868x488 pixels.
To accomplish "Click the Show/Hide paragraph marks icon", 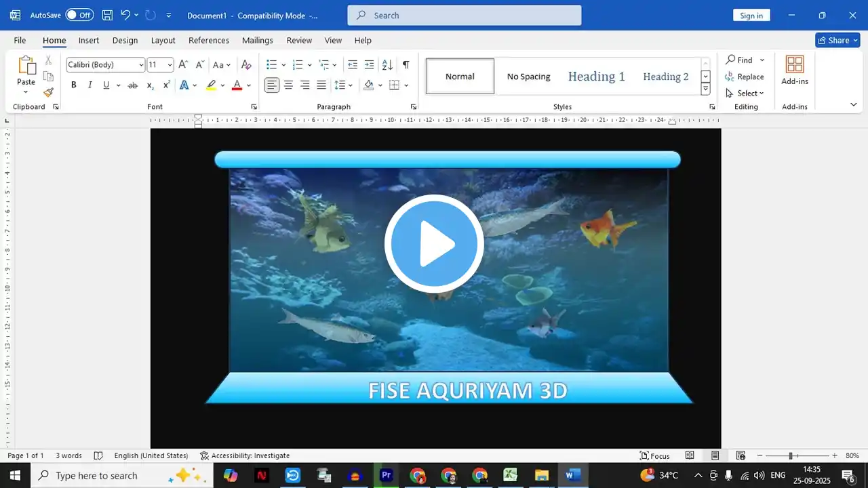I will [x=406, y=65].
